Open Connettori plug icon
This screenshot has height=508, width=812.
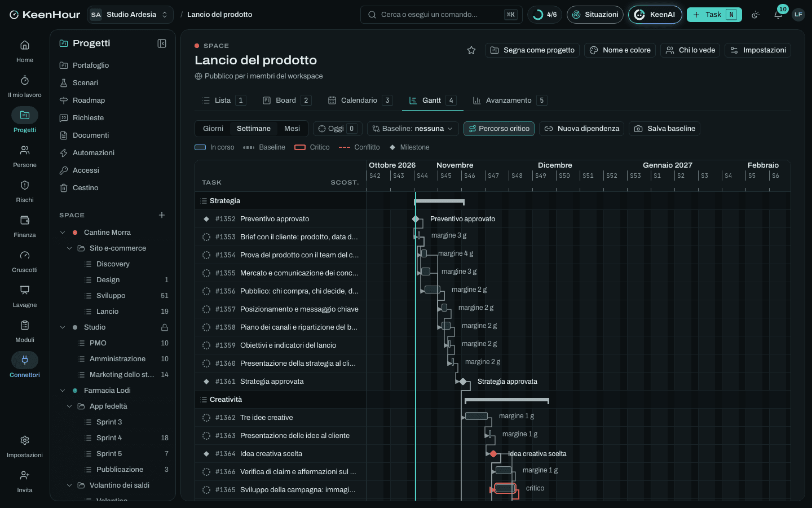pos(25,360)
